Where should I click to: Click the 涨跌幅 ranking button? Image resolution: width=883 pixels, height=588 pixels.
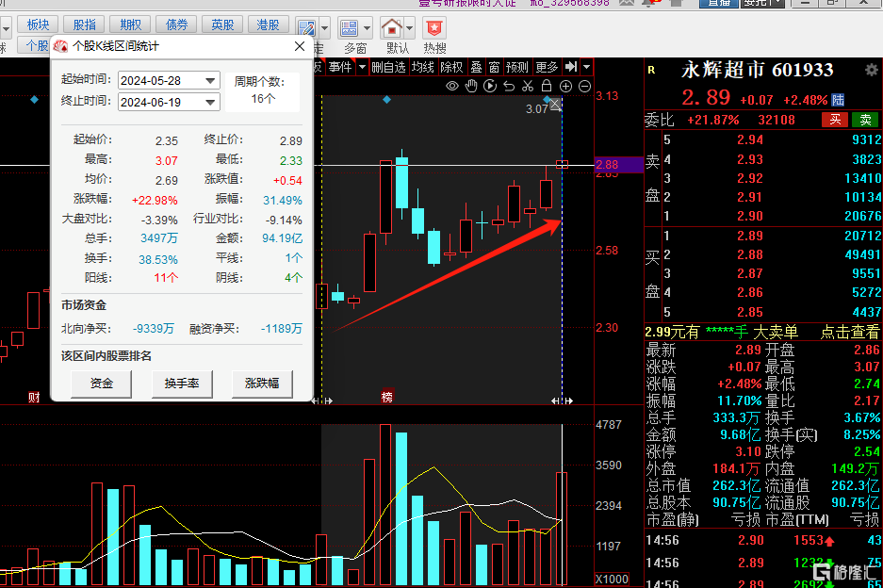[x=262, y=384]
